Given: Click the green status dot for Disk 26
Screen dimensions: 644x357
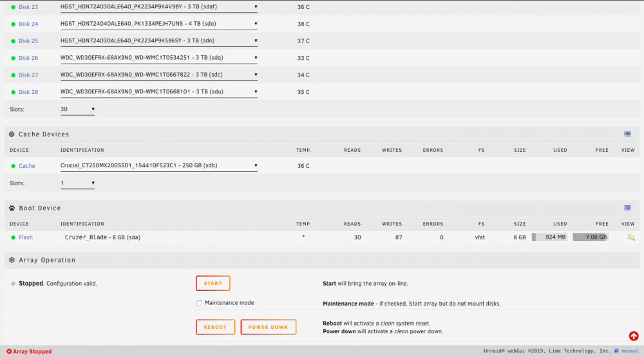Looking at the screenshot, I should (13, 59).
